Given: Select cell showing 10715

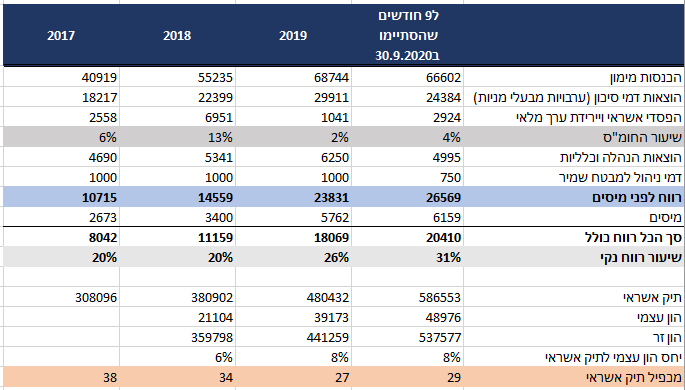Looking at the screenshot, I should [x=99, y=198].
